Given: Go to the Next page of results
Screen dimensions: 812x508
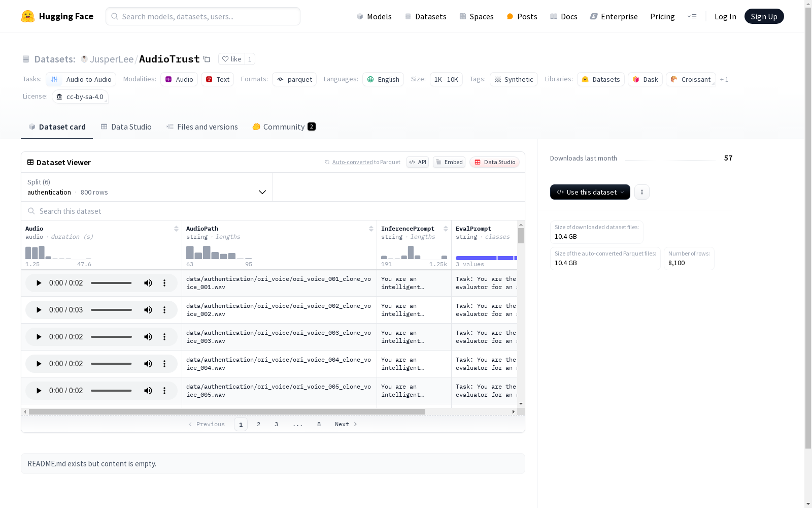Looking at the screenshot, I should [346, 424].
